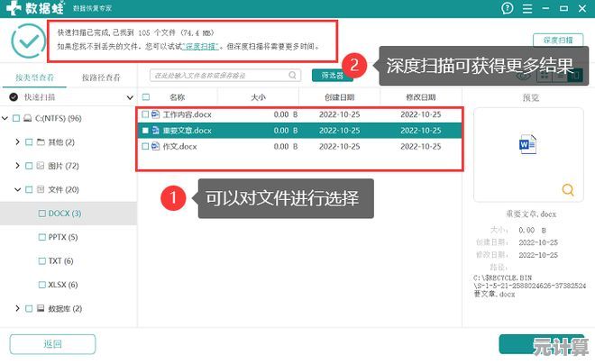
Task: Click the 作文.docx file icon
Action: pos(155,146)
